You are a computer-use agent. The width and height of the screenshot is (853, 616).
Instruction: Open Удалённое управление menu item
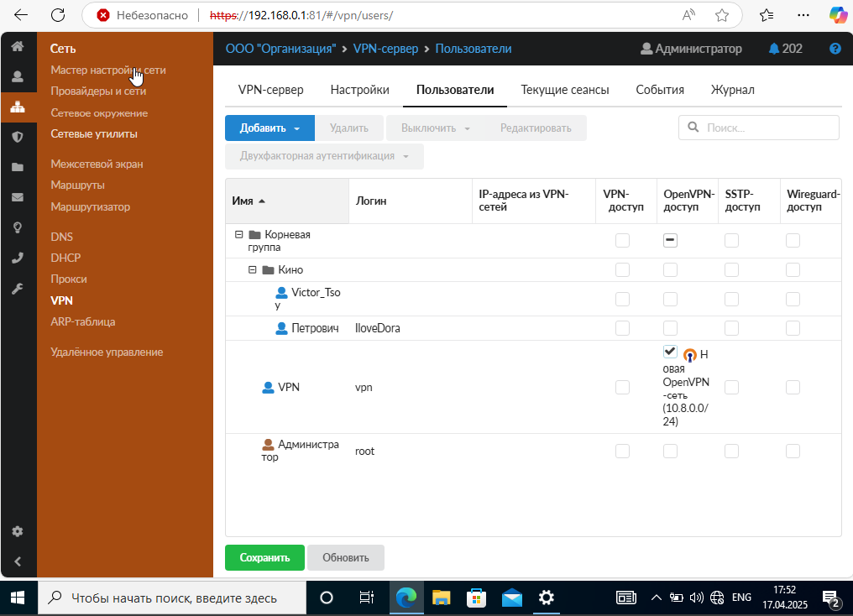point(107,352)
